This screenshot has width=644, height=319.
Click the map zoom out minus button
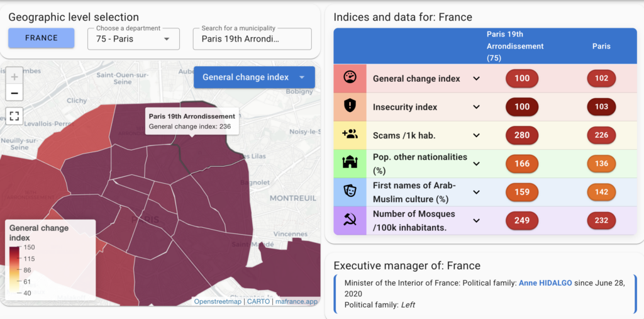pyautogui.click(x=14, y=93)
